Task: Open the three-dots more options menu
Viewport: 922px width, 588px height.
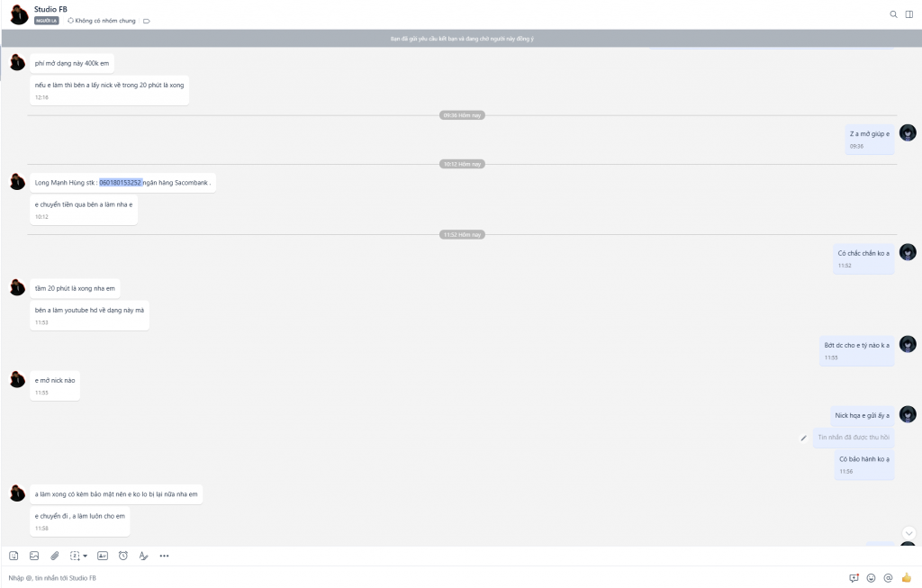Action: tap(164, 556)
